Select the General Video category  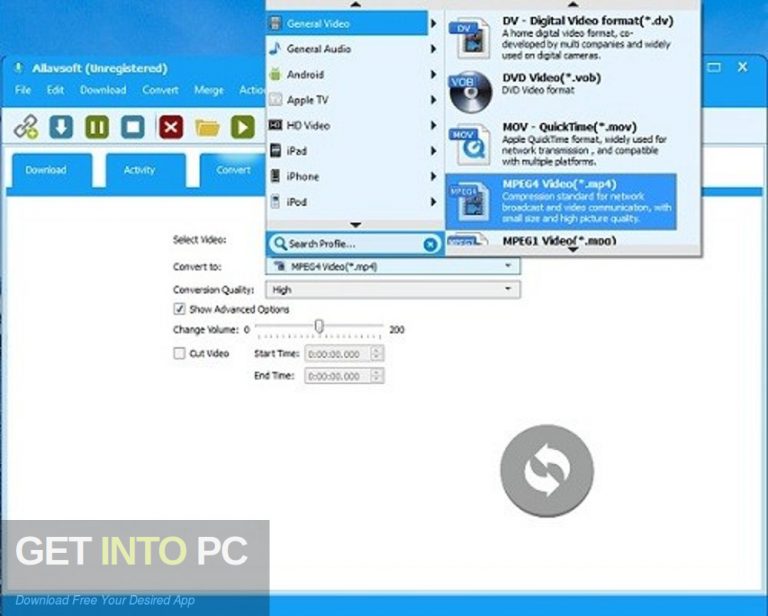(x=347, y=24)
